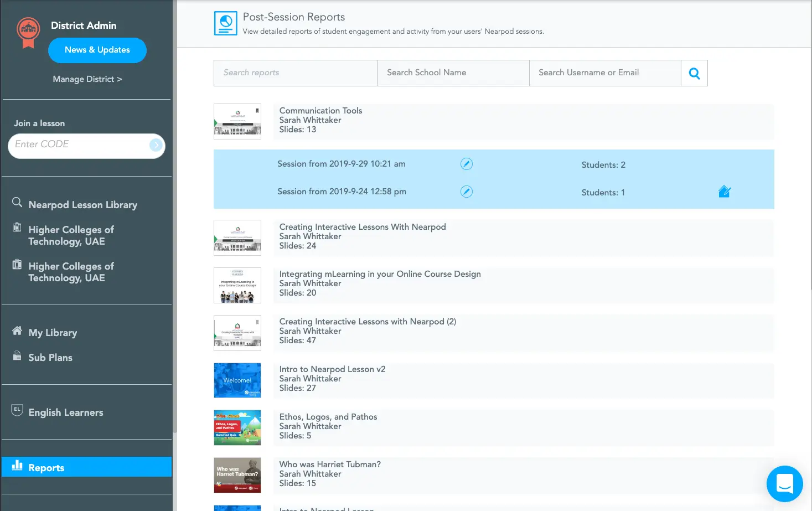
Task: Click the Sub Plans icon
Action: pos(17,357)
